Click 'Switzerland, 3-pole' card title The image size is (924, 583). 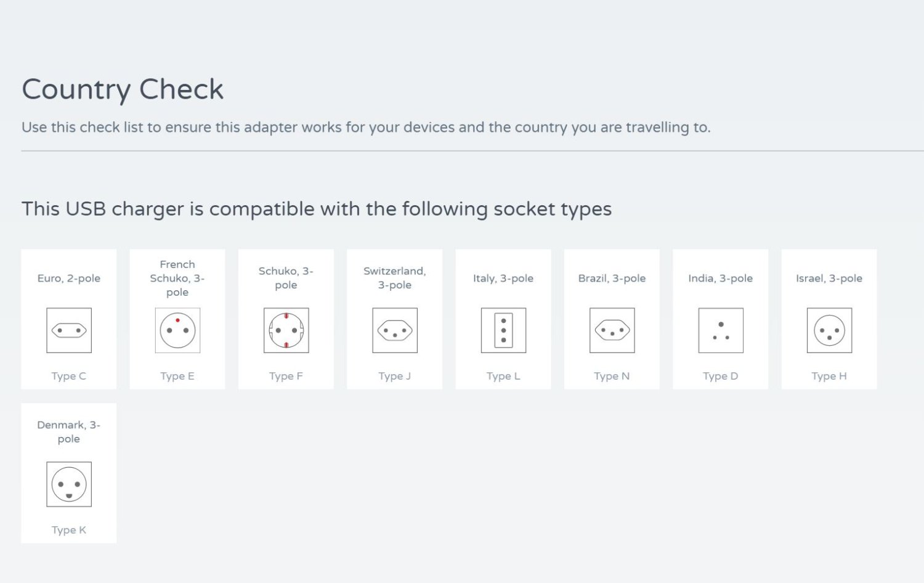click(x=395, y=278)
